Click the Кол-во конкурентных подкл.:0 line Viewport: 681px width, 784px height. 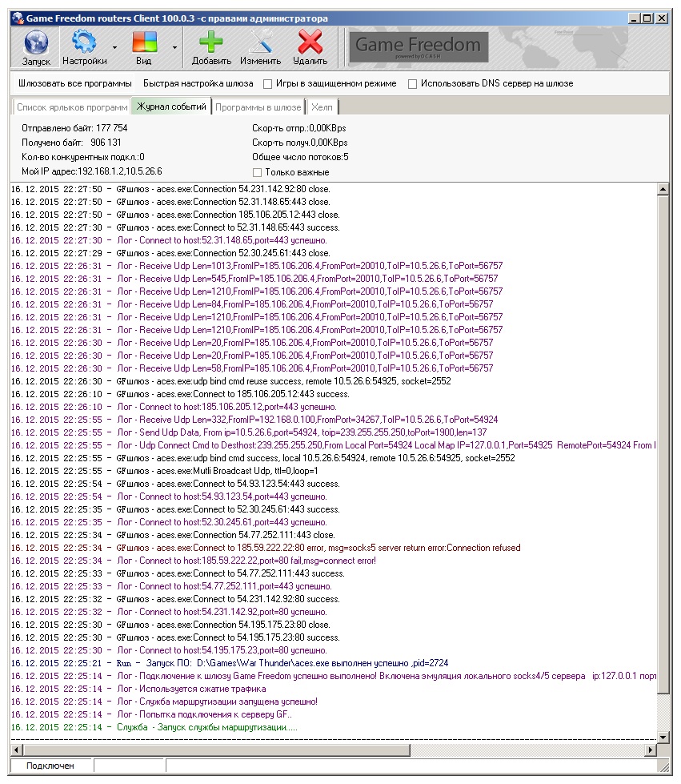83,157
